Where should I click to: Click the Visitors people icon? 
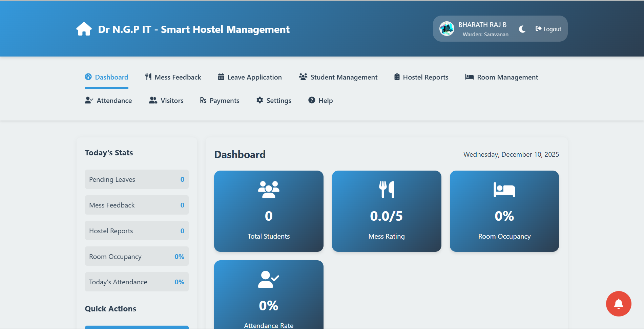[153, 100]
